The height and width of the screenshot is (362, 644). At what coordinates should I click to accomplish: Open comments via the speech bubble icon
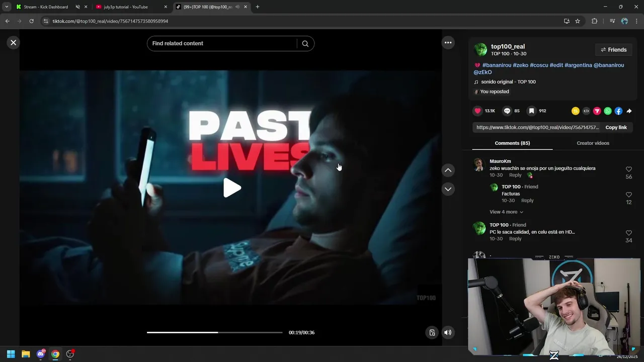[507, 111]
